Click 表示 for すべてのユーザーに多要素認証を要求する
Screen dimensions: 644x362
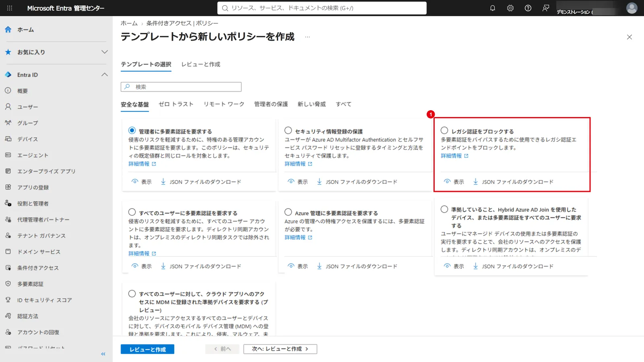tap(141, 266)
